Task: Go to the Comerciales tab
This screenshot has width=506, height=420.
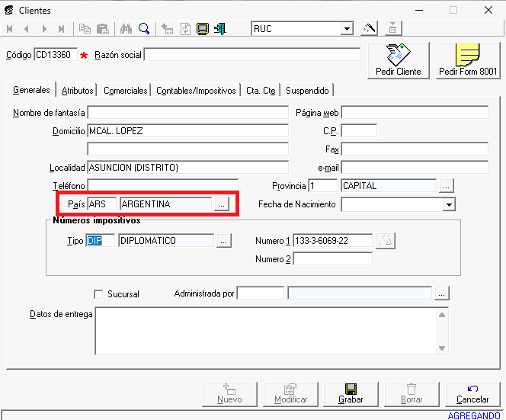Action: (x=126, y=90)
